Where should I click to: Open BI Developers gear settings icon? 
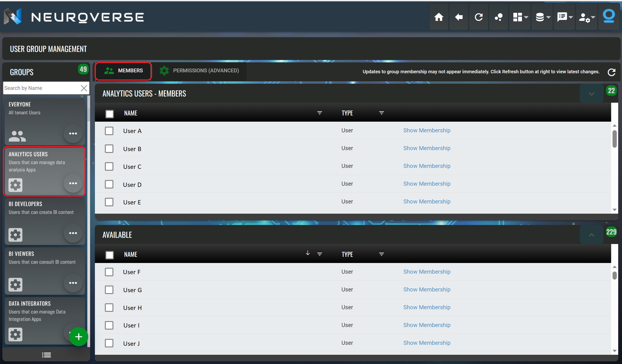click(x=15, y=235)
